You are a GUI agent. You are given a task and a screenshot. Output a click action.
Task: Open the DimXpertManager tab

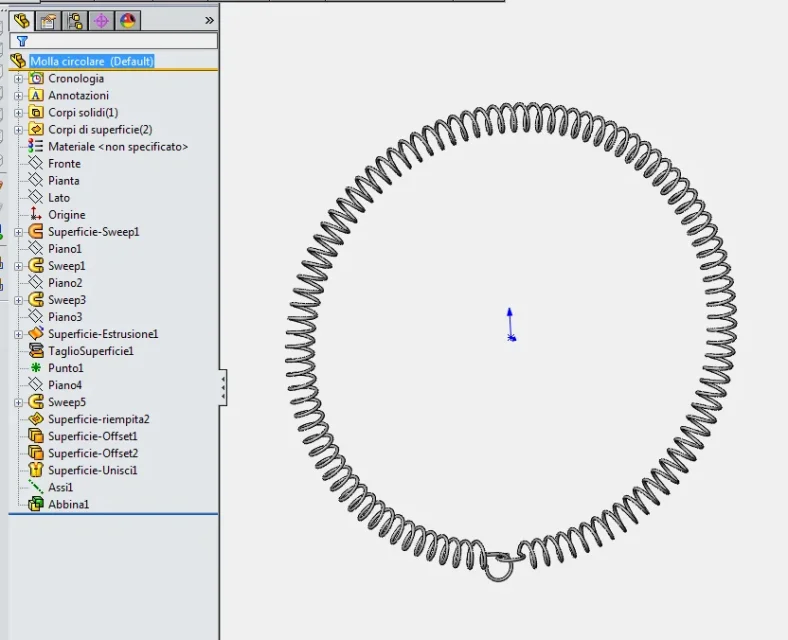pyautogui.click(x=102, y=21)
